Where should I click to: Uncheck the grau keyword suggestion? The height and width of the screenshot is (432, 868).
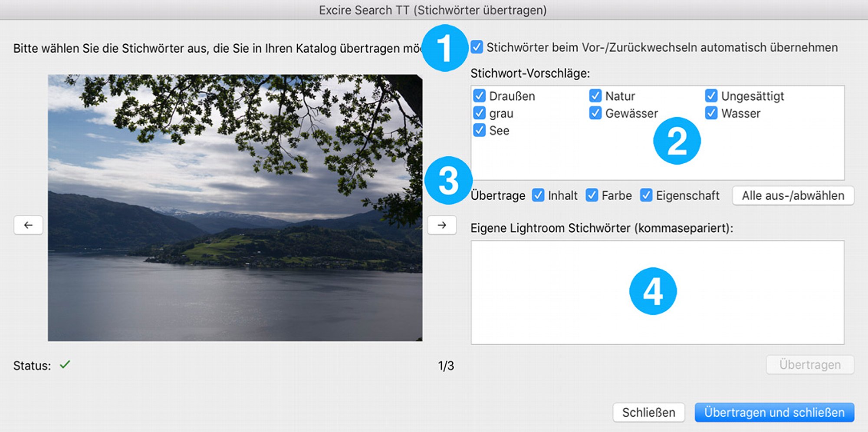tap(479, 113)
